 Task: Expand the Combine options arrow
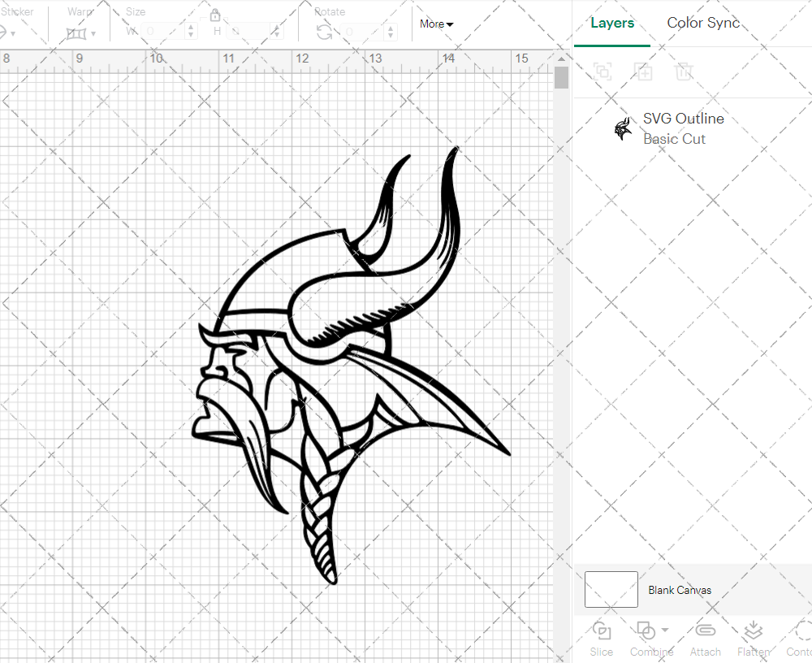[665, 630]
